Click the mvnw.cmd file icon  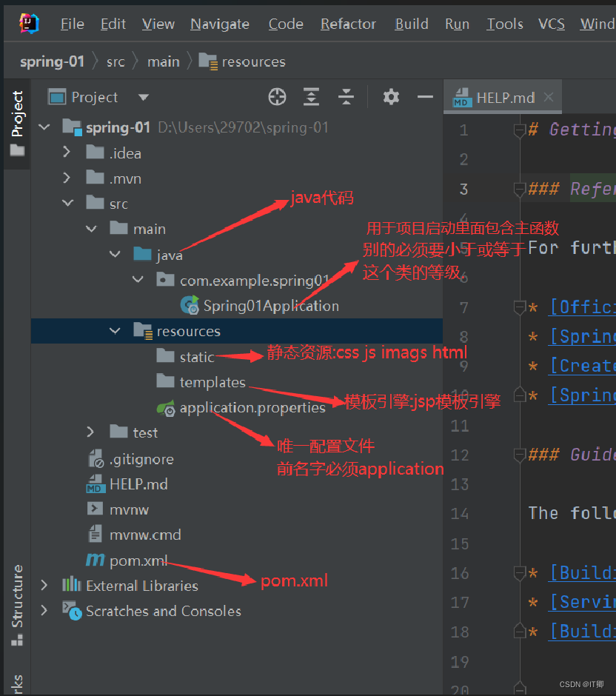95,534
